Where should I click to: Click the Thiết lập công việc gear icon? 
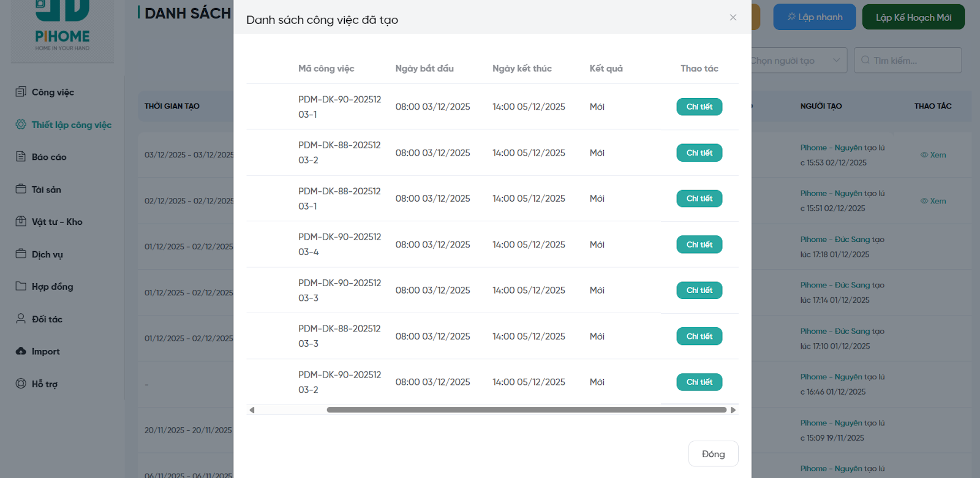point(21,124)
